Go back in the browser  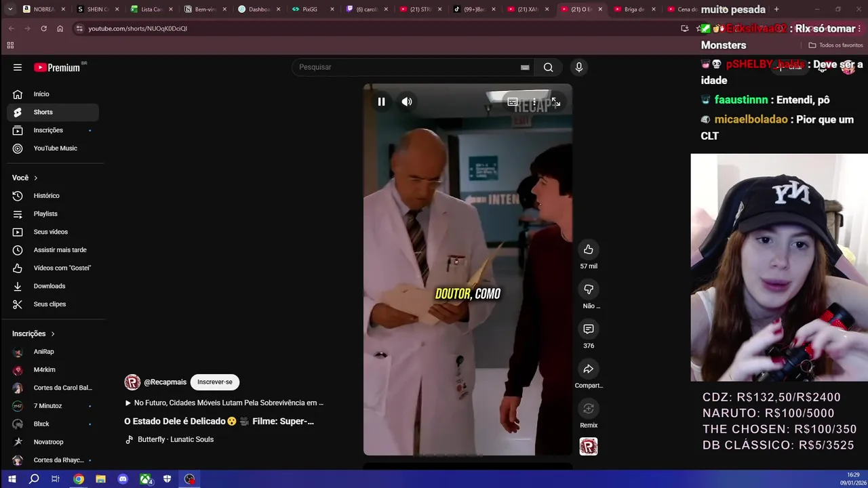point(11,28)
